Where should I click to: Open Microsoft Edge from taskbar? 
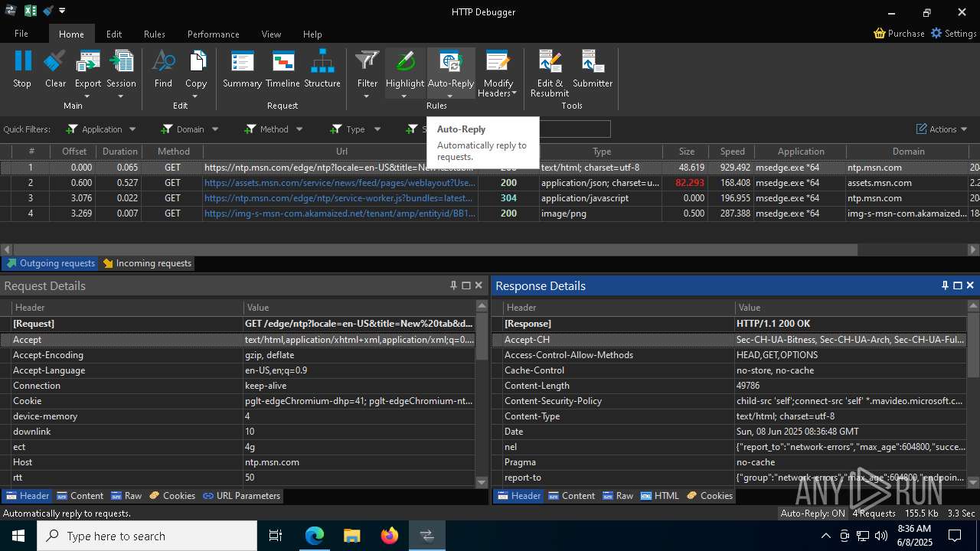point(315,536)
